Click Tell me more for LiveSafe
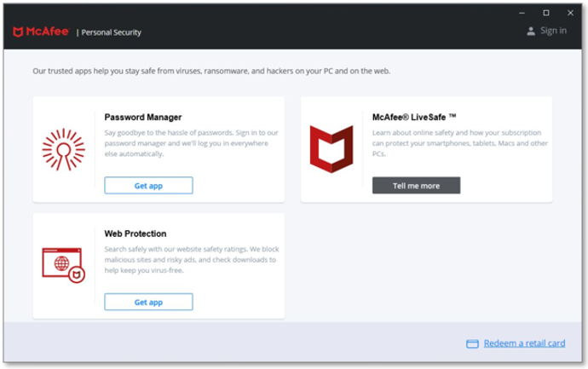The image size is (588, 369). point(416,186)
